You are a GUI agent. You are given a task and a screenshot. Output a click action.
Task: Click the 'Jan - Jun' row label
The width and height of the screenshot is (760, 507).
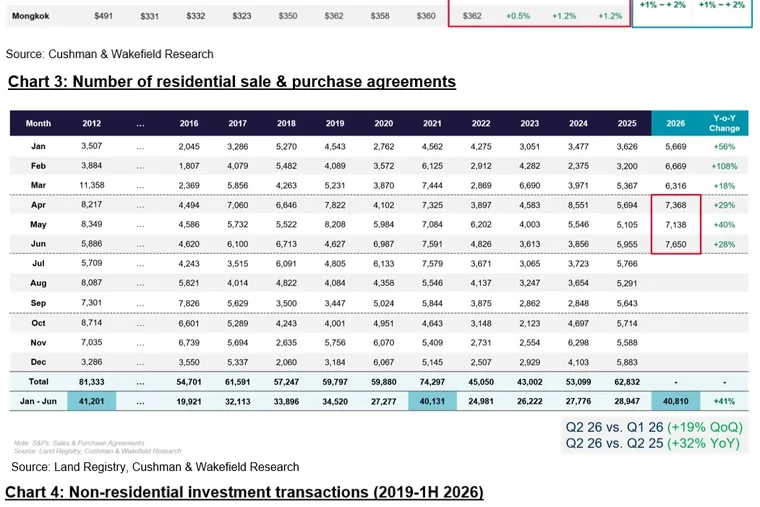(38, 401)
